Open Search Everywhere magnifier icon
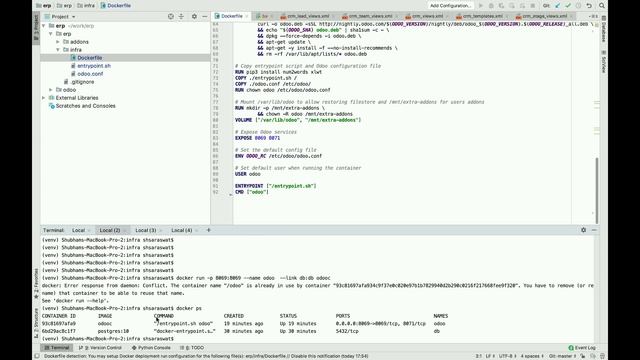Viewport: 640px width, 360px height. click(x=602, y=6)
